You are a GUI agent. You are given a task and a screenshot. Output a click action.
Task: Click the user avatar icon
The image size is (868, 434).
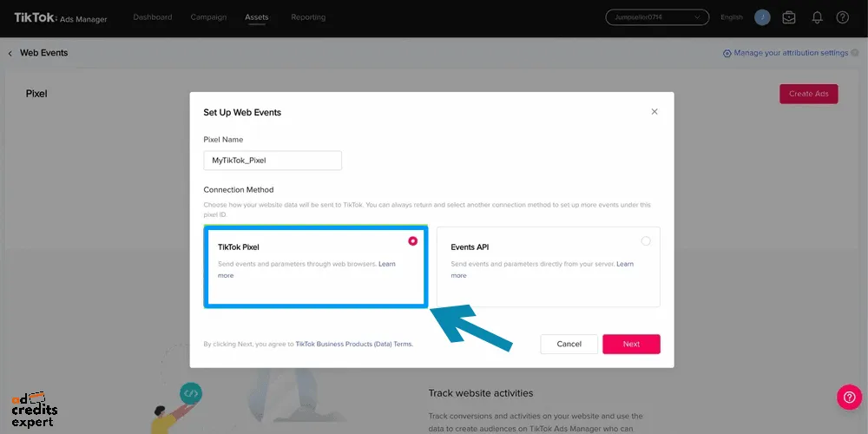click(762, 17)
